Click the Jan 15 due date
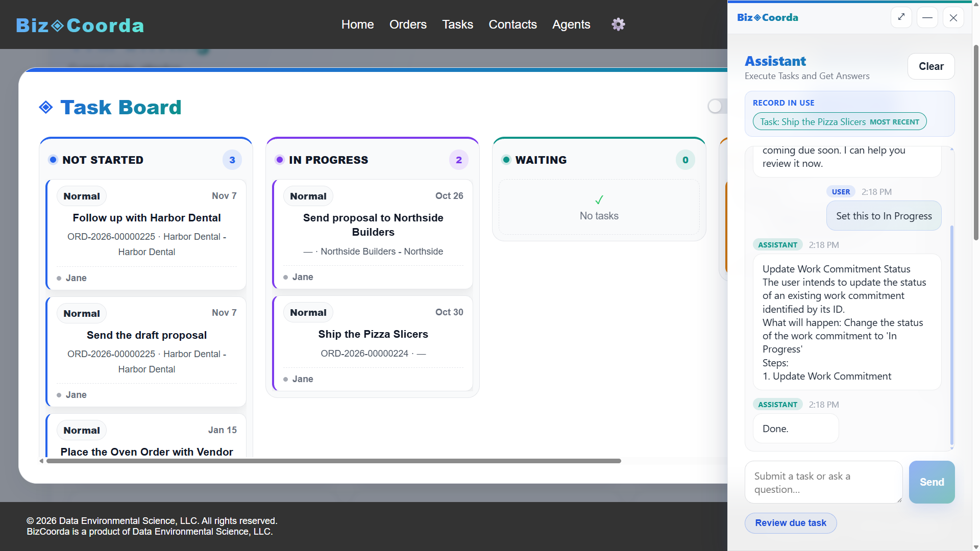The height and width of the screenshot is (551, 980). [x=223, y=430]
